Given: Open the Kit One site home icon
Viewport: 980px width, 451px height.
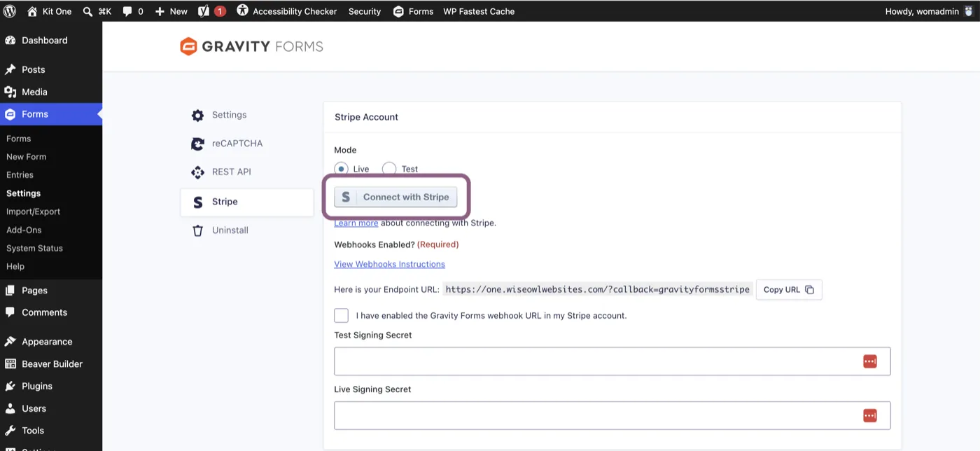Looking at the screenshot, I should coord(32,11).
